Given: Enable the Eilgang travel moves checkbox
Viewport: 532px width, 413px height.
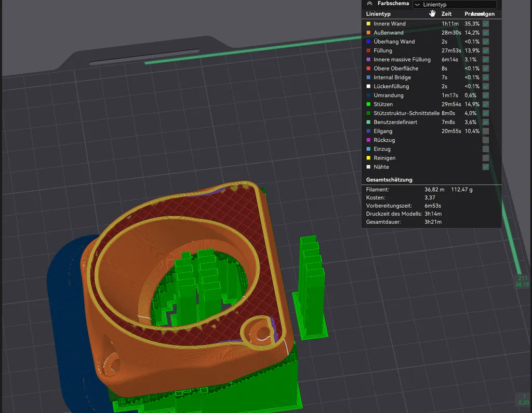Looking at the screenshot, I should 486,131.
